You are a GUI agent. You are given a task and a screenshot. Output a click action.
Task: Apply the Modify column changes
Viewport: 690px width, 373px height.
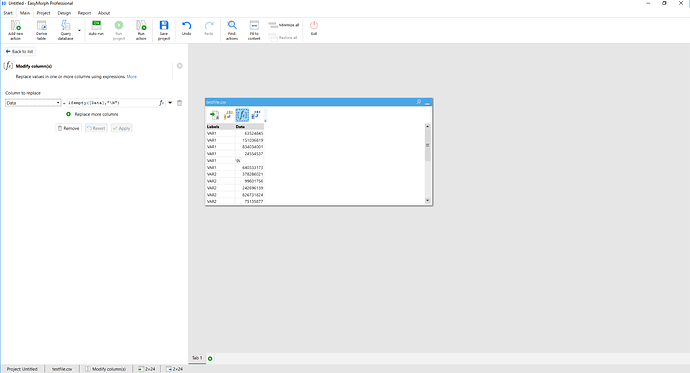tap(121, 128)
